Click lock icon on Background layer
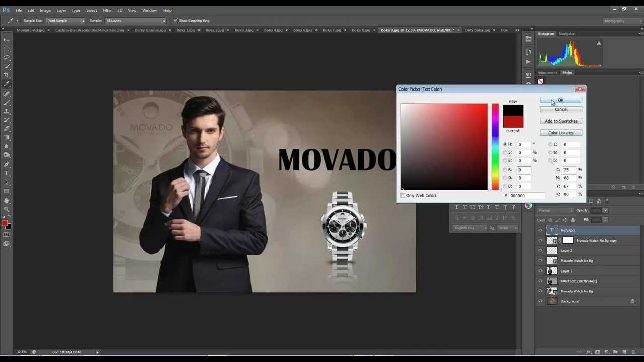Image resolution: width=644 pixels, height=362 pixels. click(x=632, y=301)
